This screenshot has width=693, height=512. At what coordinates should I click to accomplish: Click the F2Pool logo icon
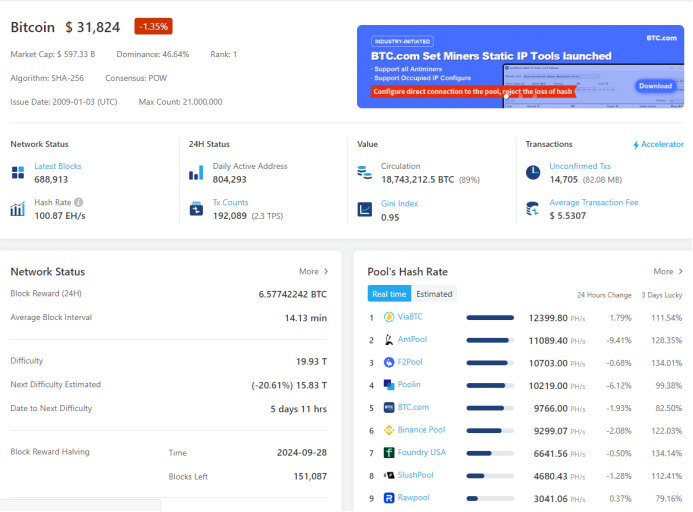pos(389,362)
